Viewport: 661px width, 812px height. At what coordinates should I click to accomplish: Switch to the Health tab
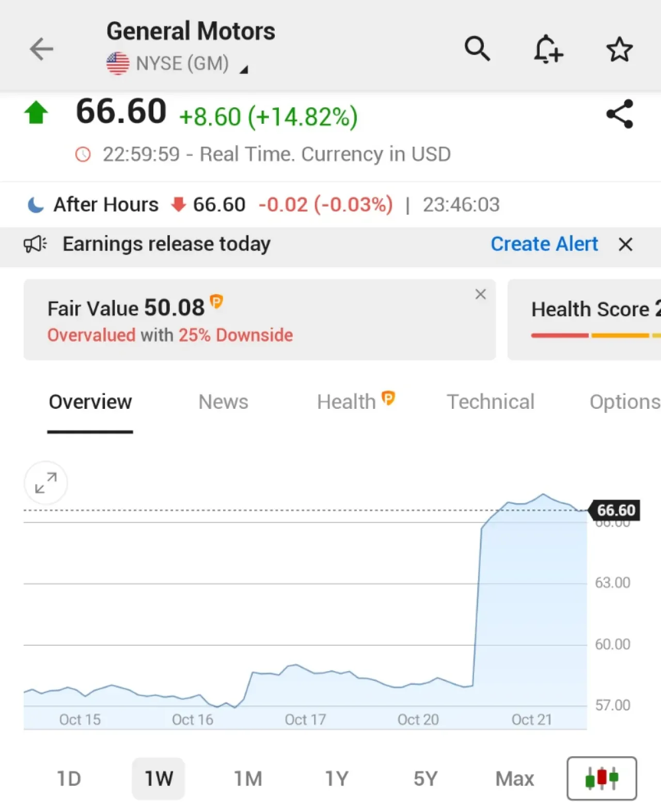pos(355,402)
